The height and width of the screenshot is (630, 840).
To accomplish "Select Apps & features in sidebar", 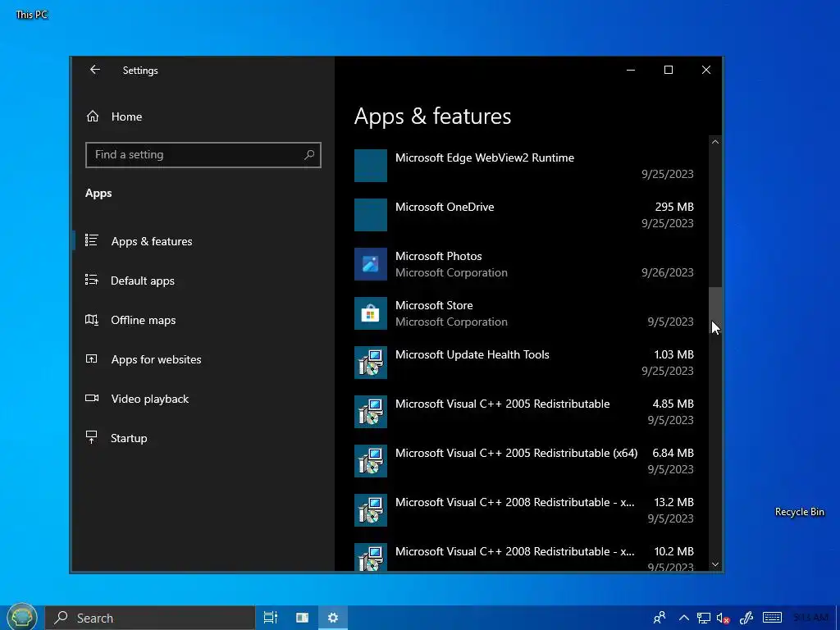I will [203, 241].
